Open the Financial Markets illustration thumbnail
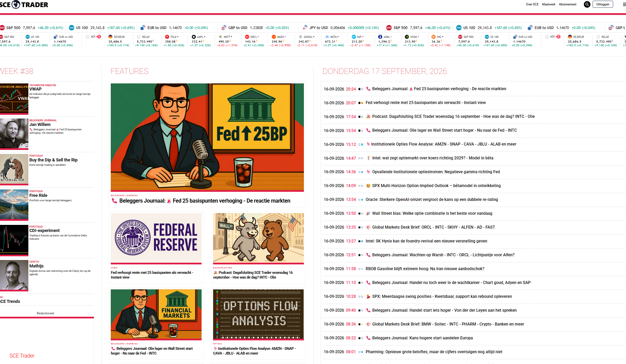Screen dimensions: 626x364 point(156,314)
